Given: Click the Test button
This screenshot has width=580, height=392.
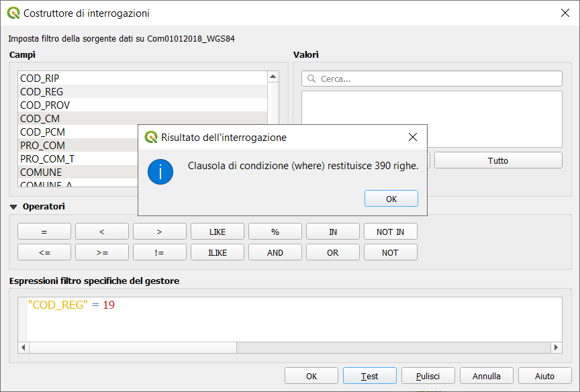Looking at the screenshot, I should point(369,376).
